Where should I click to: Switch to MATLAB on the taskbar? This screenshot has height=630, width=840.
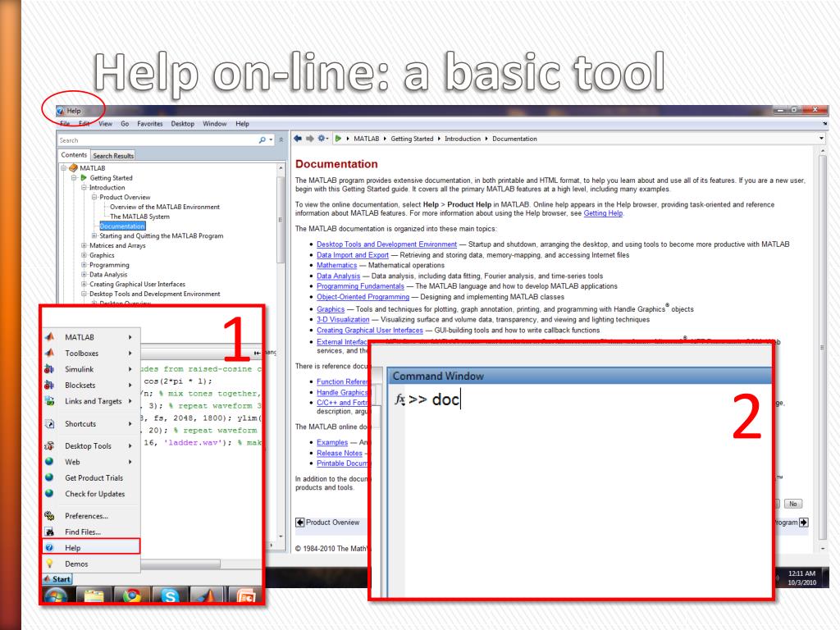click(208, 596)
